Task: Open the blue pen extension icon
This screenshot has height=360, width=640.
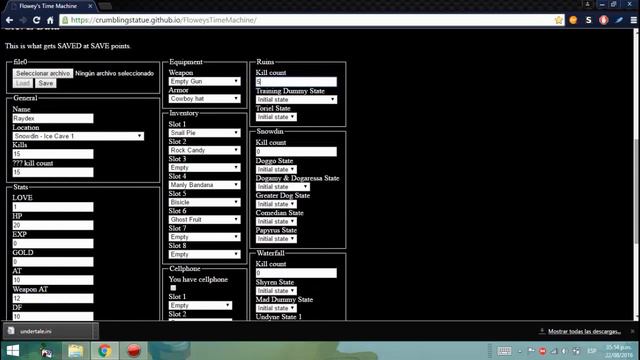Action: [619, 20]
